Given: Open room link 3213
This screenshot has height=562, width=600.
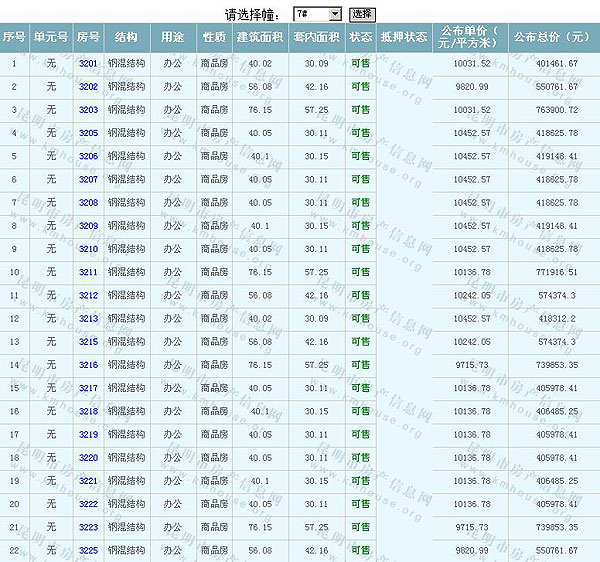Looking at the screenshot, I should pos(88,318).
